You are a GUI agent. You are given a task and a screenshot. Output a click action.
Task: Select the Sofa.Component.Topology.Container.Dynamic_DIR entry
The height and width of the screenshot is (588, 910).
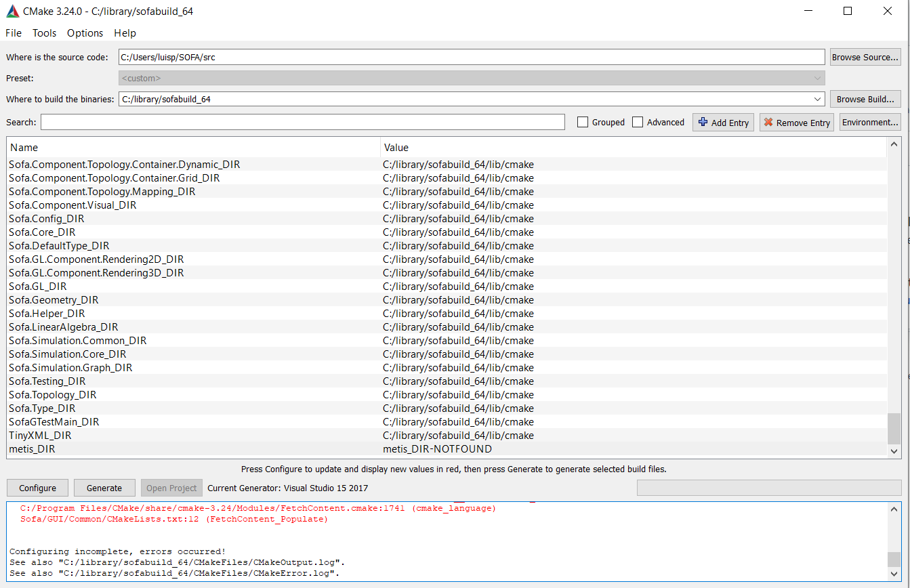[125, 165]
